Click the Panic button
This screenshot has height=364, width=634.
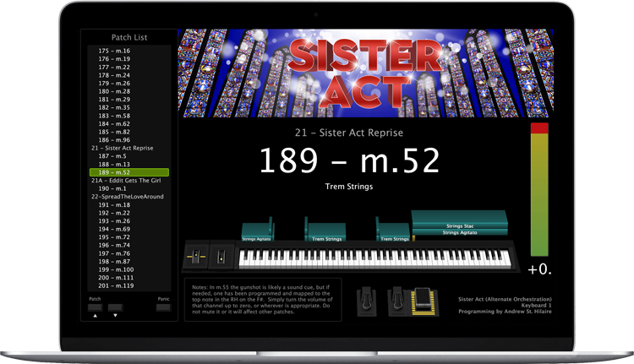[x=163, y=307]
